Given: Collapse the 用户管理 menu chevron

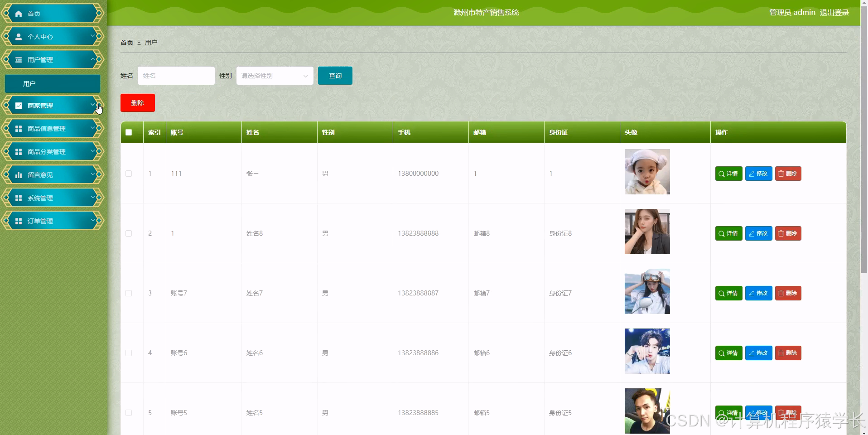Looking at the screenshot, I should click(x=93, y=59).
